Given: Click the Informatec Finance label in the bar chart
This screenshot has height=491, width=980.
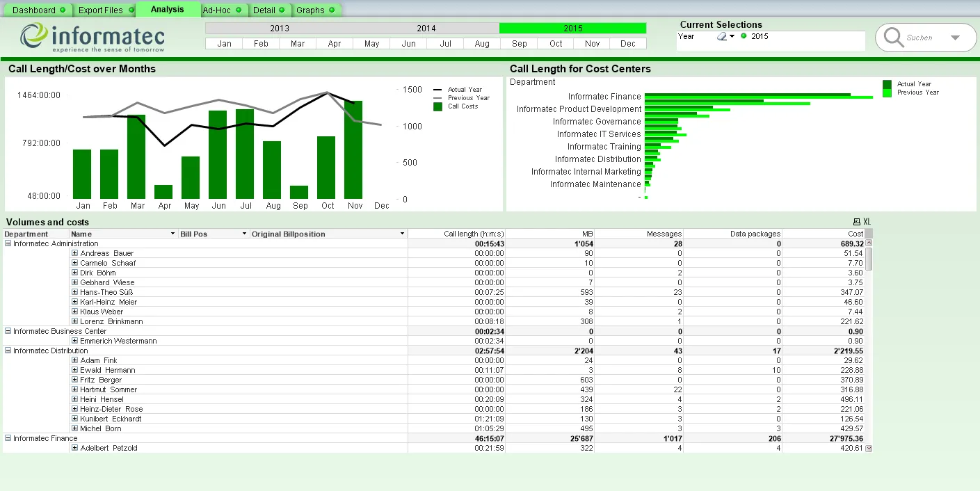Looking at the screenshot, I should (604, 97).
